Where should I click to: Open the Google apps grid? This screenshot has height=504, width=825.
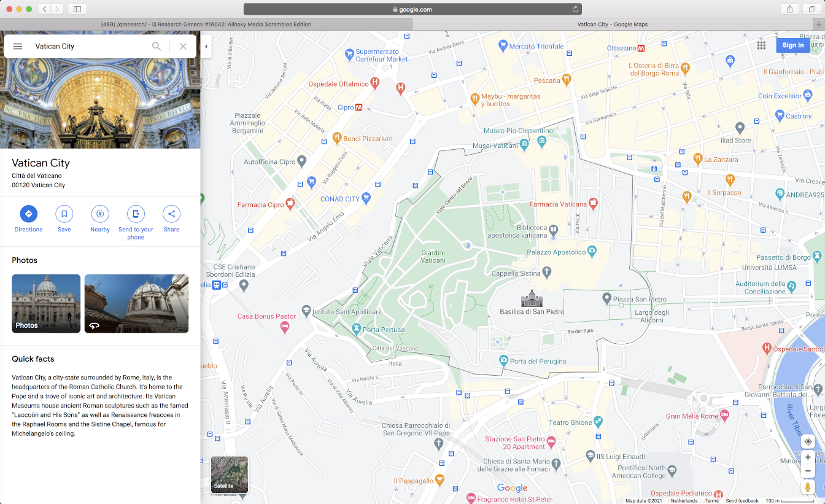click(761, 45)
